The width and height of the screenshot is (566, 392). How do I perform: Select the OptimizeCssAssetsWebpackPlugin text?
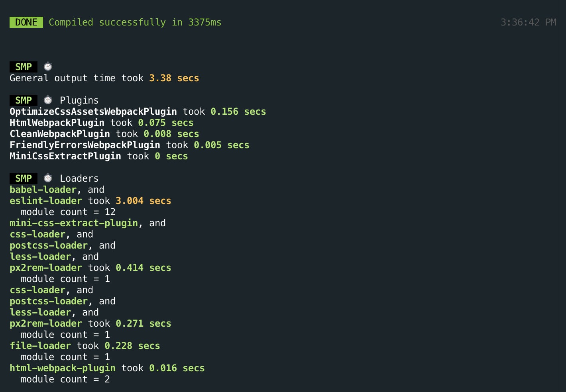(x=93, y=112)
